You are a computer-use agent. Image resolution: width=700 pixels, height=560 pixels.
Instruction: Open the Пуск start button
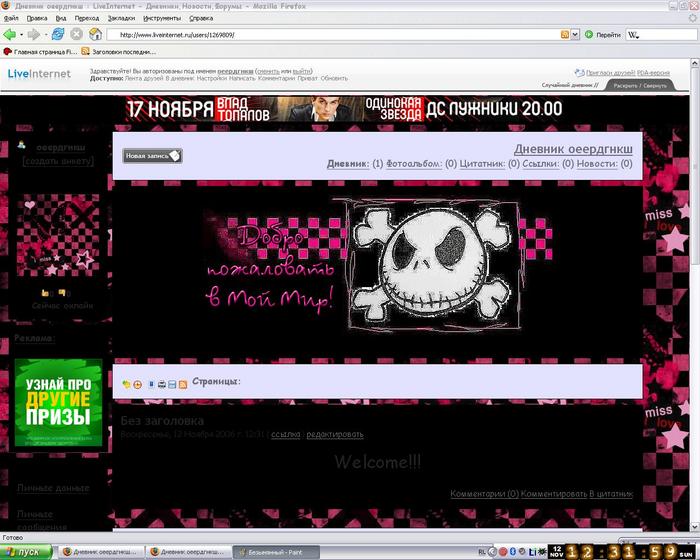pyautogui.click(x=26, y=552)
